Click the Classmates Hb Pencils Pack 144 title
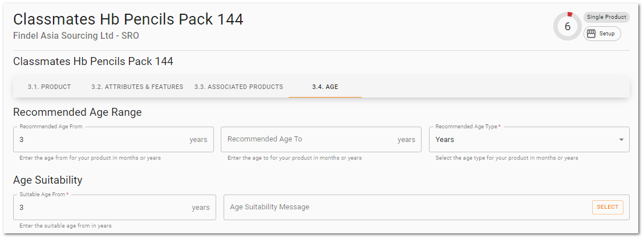The image size is (644, 239). click(128, 19)
